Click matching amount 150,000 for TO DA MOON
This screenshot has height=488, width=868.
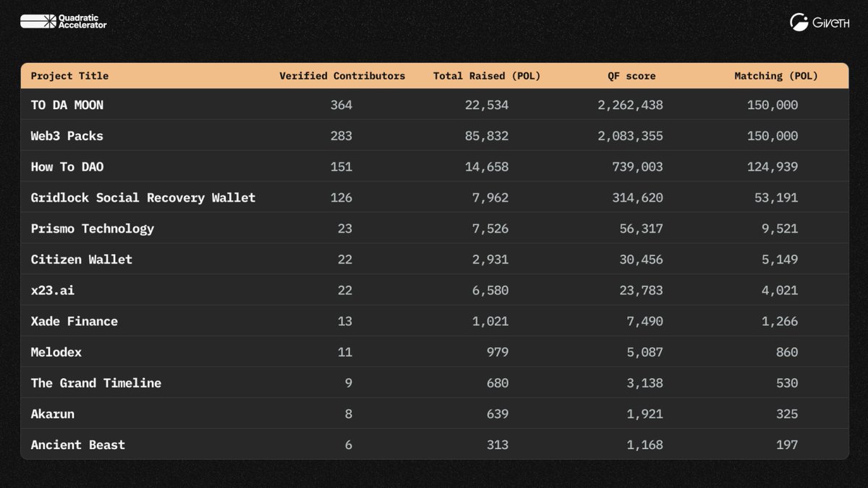click(773, 105)
